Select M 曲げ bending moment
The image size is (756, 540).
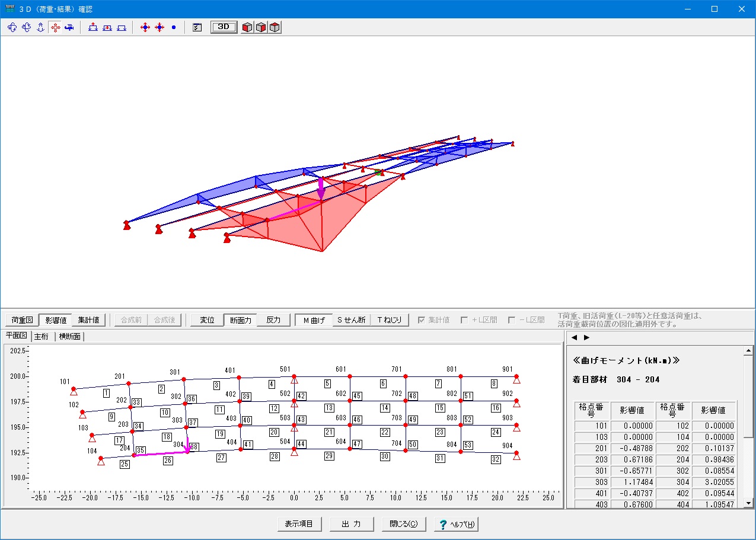point(314,320)
